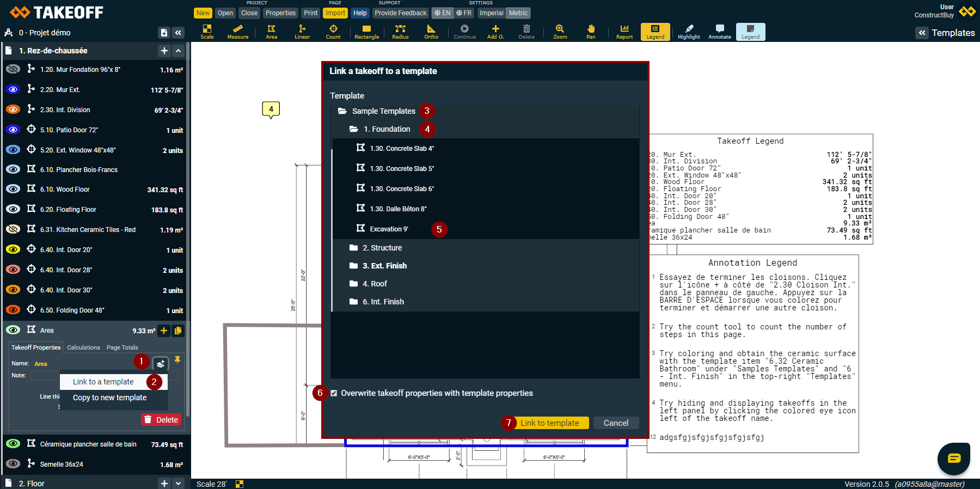Choose the Linear takeoff tool

[x=302, y=32]
